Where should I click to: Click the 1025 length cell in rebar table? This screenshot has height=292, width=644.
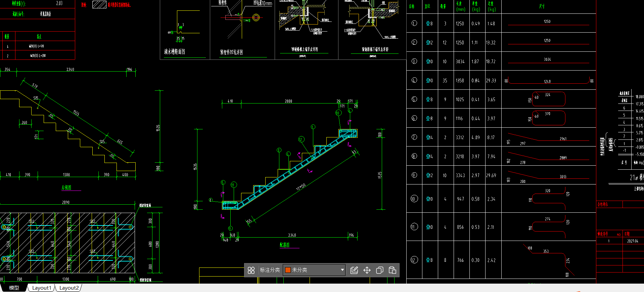[x=460, y=99]
